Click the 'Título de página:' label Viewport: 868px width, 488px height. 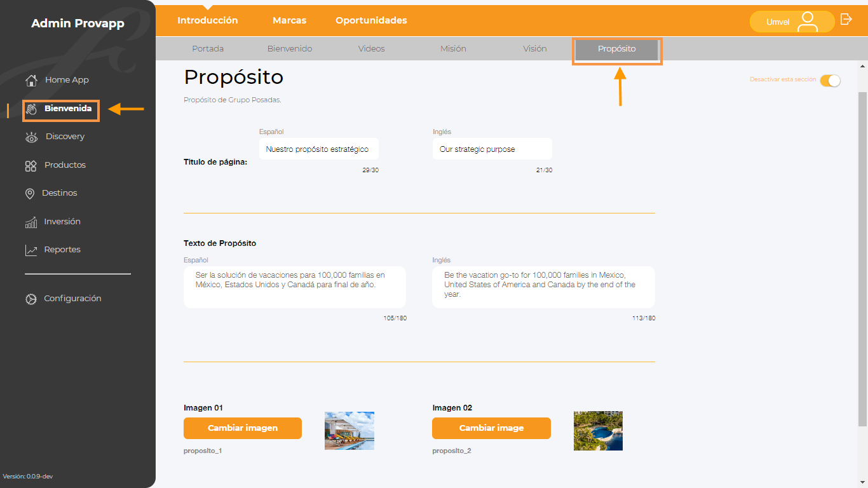[x=215, y=162]
